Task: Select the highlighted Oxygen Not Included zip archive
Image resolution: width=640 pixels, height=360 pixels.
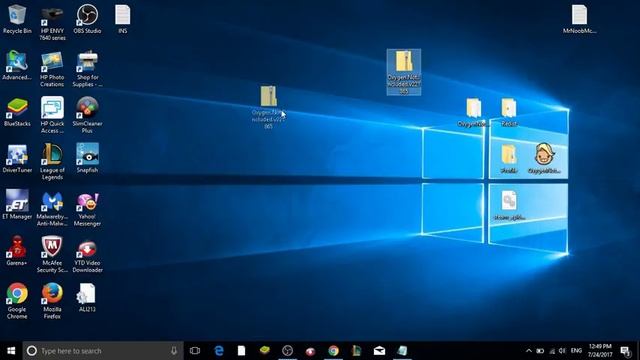Action: (x=404, y=72)
